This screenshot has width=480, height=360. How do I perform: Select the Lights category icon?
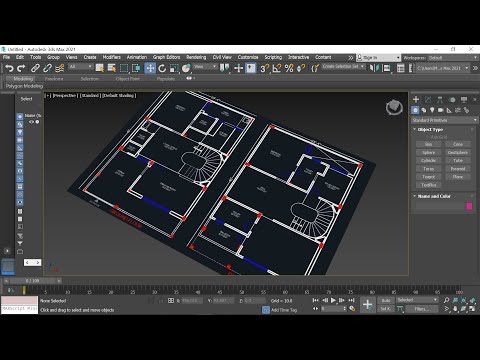point(432,110)
